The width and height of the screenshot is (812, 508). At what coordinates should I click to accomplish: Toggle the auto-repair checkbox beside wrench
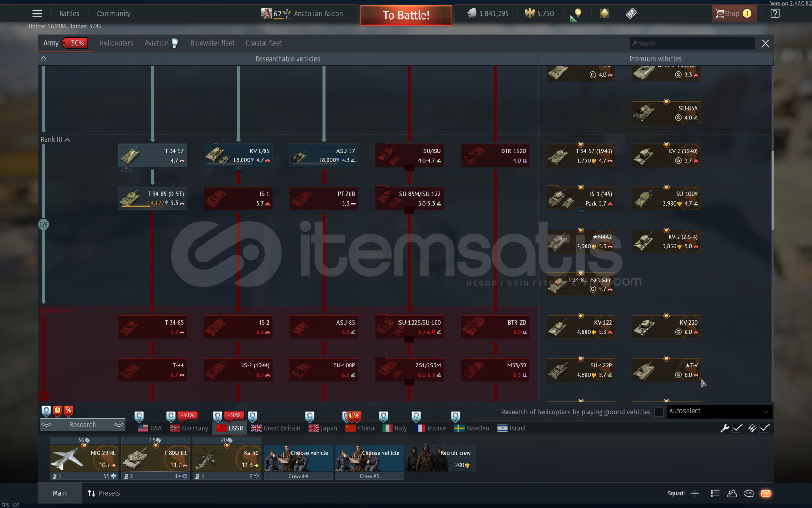click(737, 428)
